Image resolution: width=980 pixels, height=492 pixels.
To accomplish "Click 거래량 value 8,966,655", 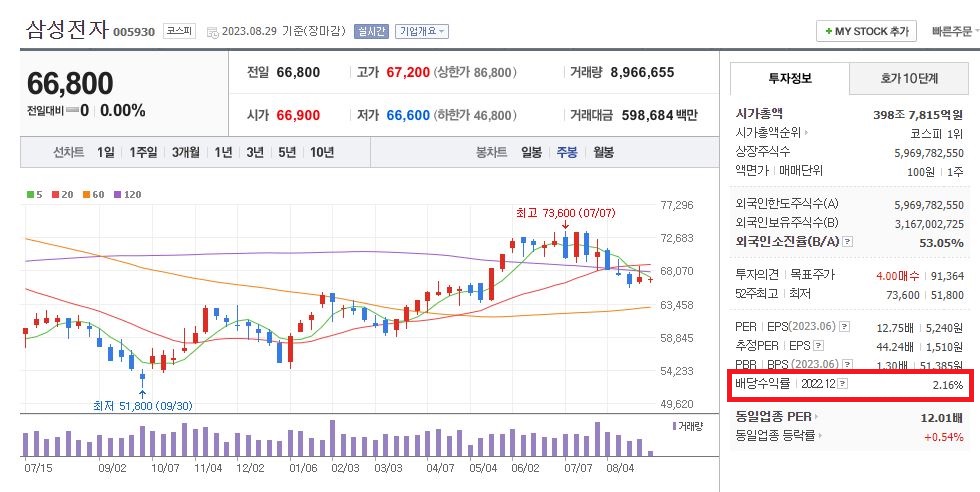I will point(642,73).
